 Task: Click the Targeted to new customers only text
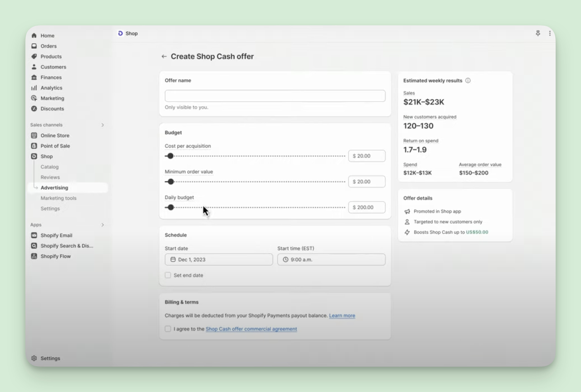tap(448, 222)
